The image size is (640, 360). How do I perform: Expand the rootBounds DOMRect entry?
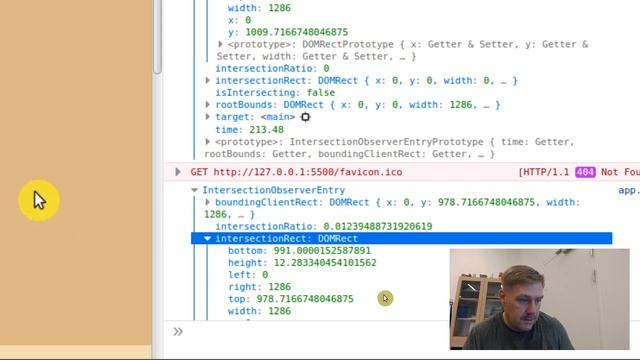tap(208, 104)
